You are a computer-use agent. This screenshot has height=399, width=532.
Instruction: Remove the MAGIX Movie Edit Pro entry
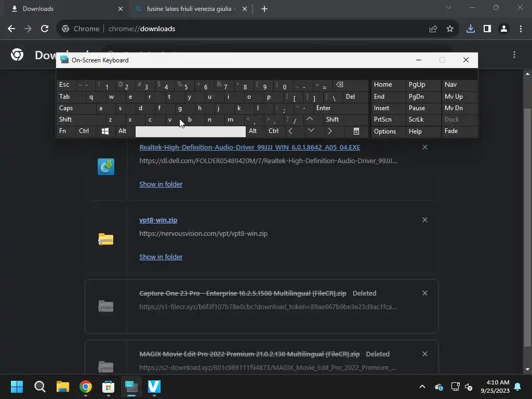425,354
